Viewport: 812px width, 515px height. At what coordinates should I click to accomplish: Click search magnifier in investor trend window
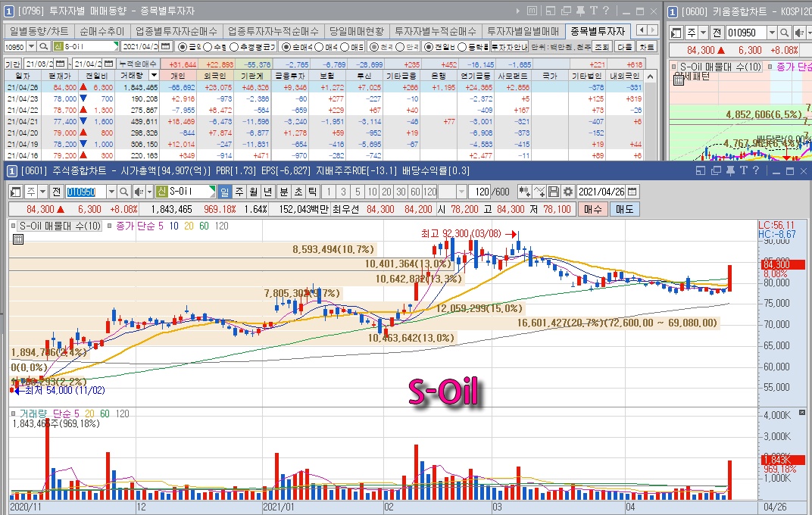(x=44, y=47)
